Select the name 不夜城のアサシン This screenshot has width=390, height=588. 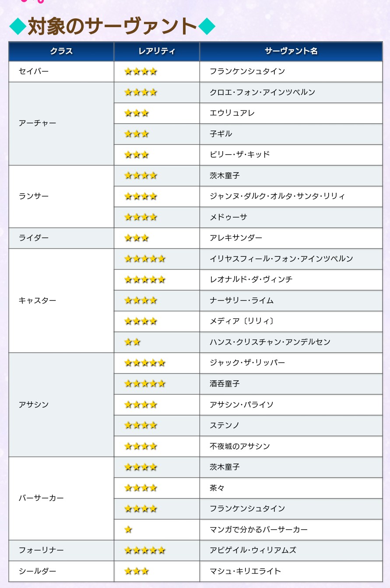(239, 446)
